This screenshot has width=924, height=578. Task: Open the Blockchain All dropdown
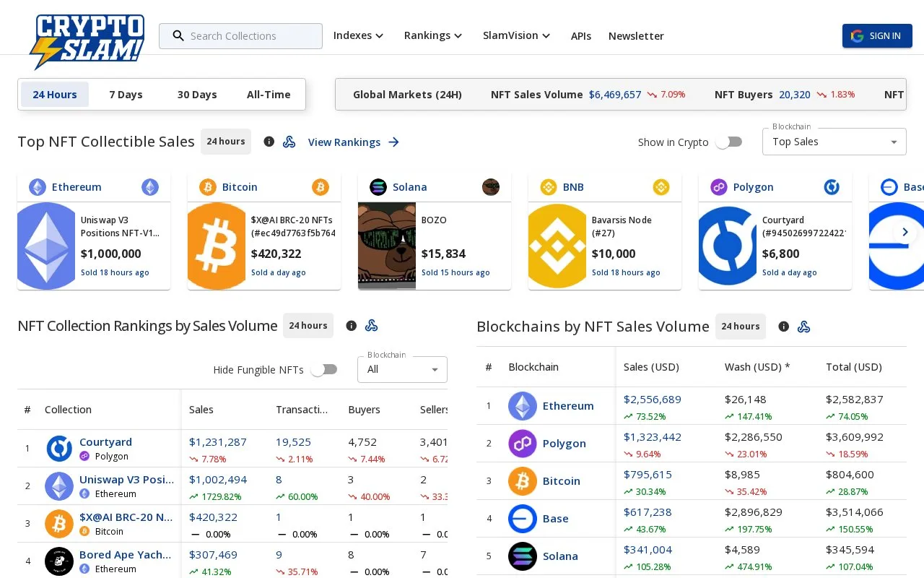tap(402, 369)
